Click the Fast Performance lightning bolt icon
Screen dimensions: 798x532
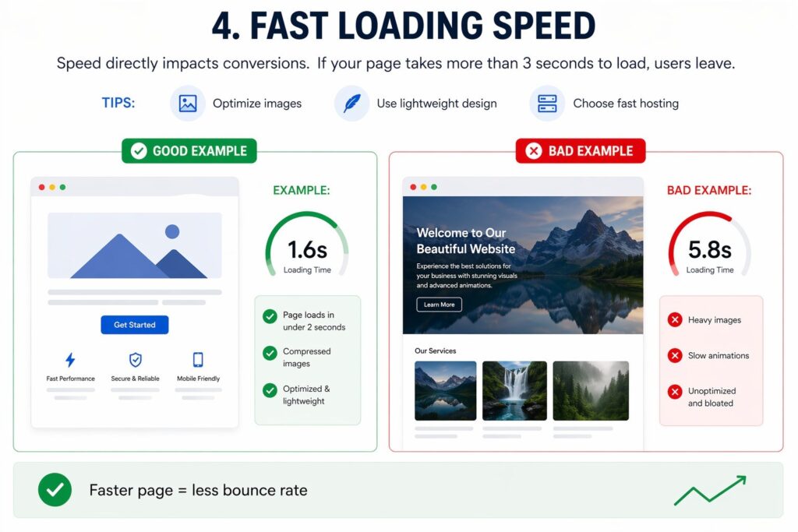(70, 360)
